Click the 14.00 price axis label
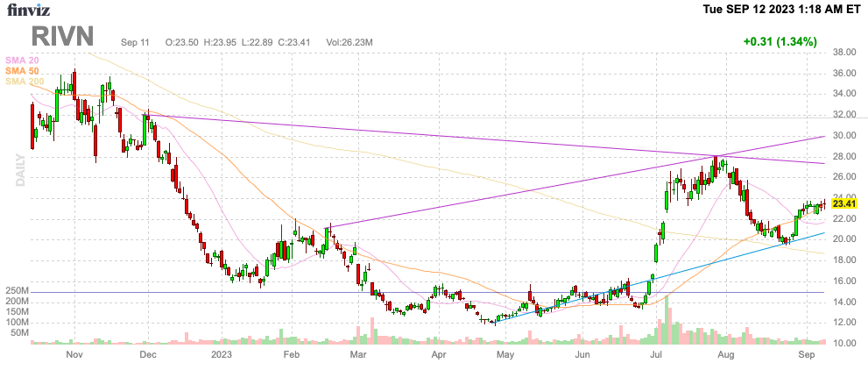868x370 pixels. click(844, 302)
